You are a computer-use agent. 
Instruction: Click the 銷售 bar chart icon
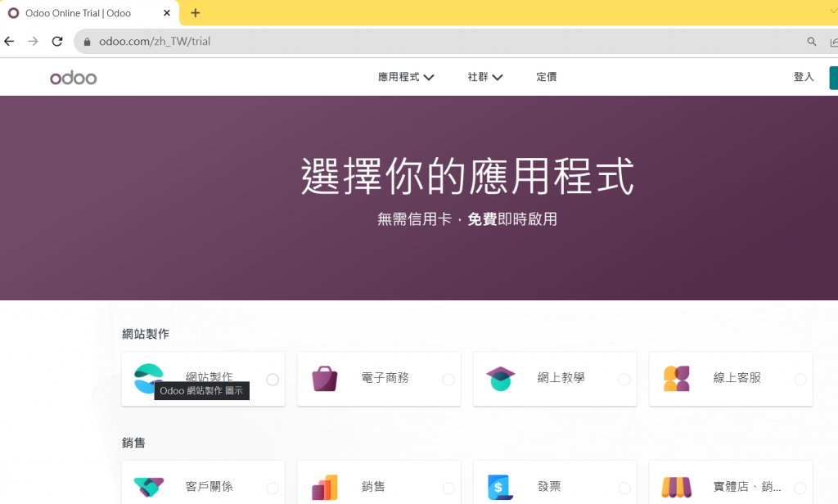tap(324, 487)
